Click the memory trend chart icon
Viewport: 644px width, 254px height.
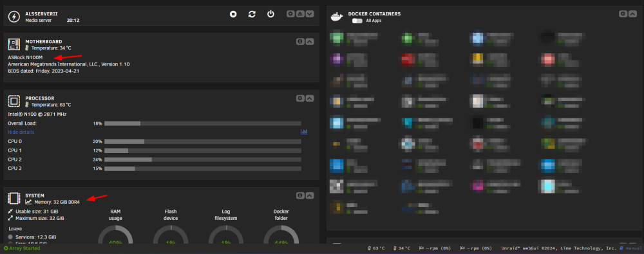28,202
